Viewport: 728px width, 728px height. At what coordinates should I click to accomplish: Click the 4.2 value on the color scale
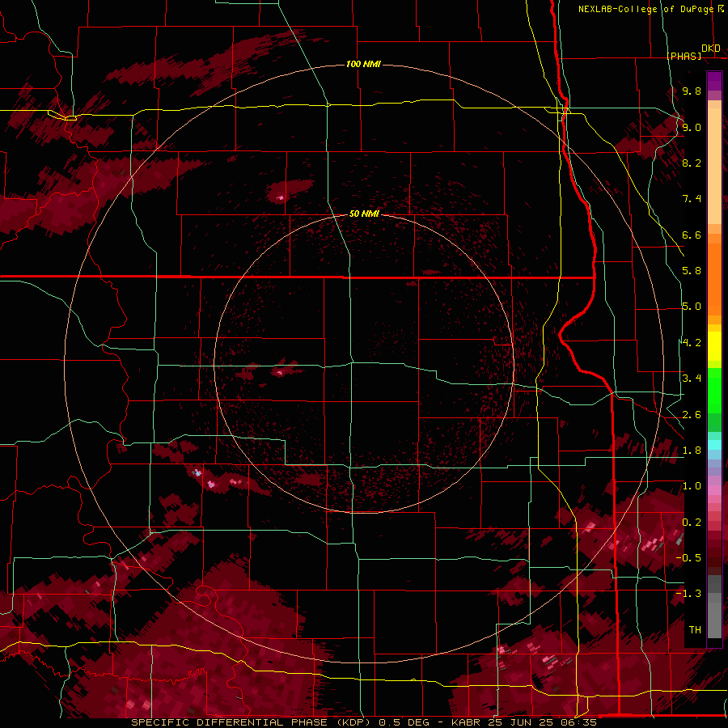[x=692, y=343]
